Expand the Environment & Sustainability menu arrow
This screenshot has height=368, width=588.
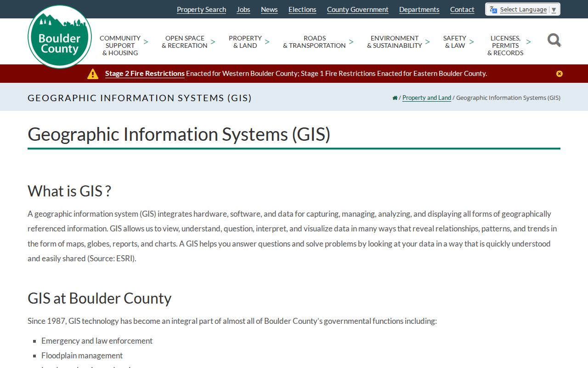click(427, 42)
